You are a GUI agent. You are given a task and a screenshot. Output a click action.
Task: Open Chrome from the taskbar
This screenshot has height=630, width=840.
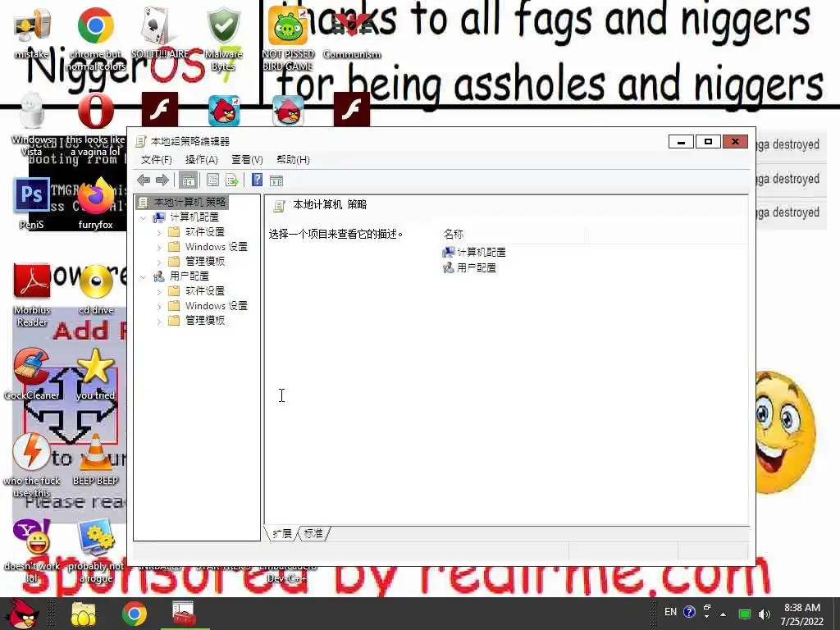pyautogui.click(x=134, y=614)
